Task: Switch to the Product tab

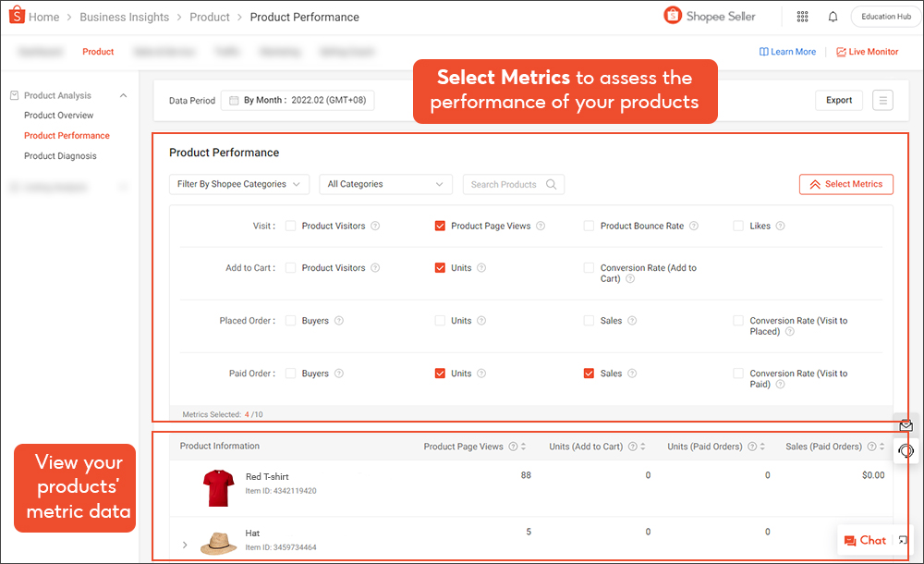Action: pyautogui.click(x=98, y=52)
